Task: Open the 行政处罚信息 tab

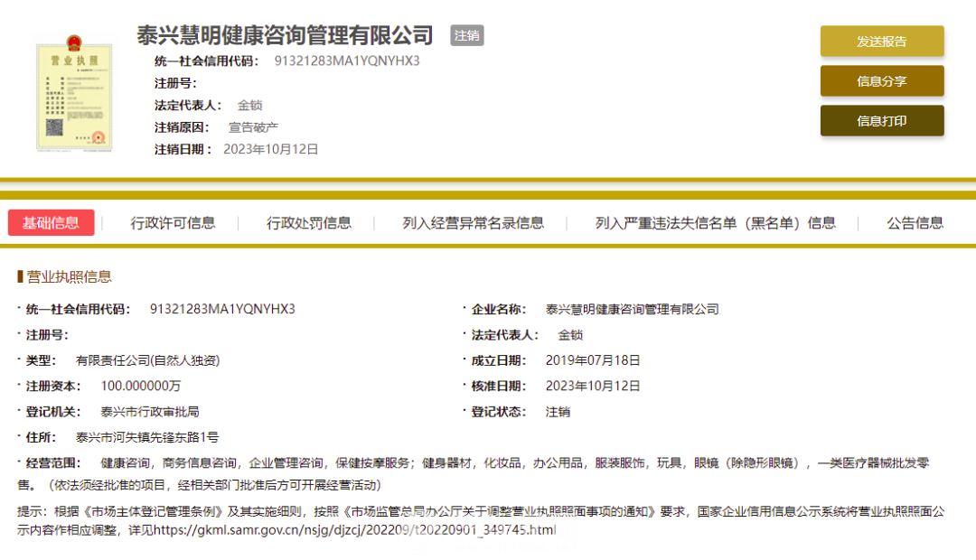Action: 309,223
